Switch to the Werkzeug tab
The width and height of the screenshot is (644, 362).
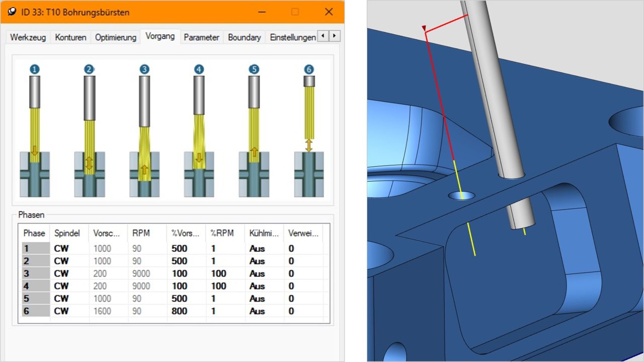28,37
